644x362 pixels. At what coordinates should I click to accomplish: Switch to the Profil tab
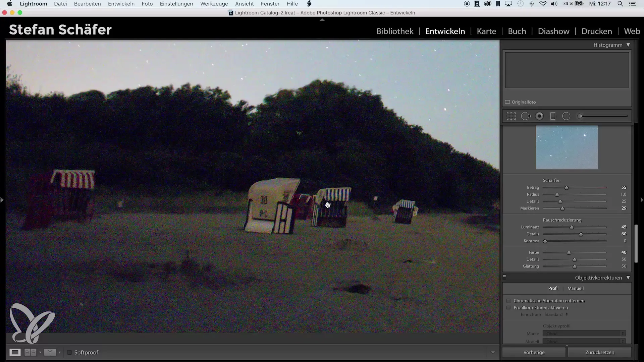[553, 288]
